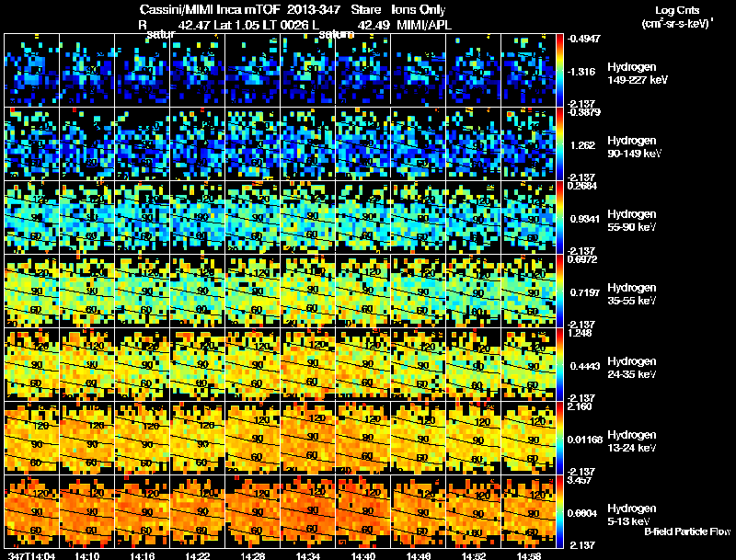The height and width of the screenshot is (560, 736).
Task: Click the 'Ions Only' header text
Action: pyautogui.click(x=419, y=10)
